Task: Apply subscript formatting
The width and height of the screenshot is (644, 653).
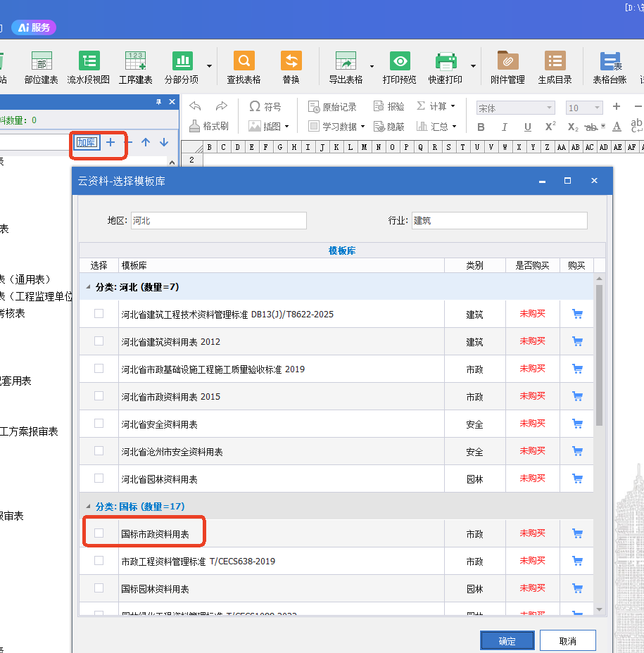Action: point(573,127)
